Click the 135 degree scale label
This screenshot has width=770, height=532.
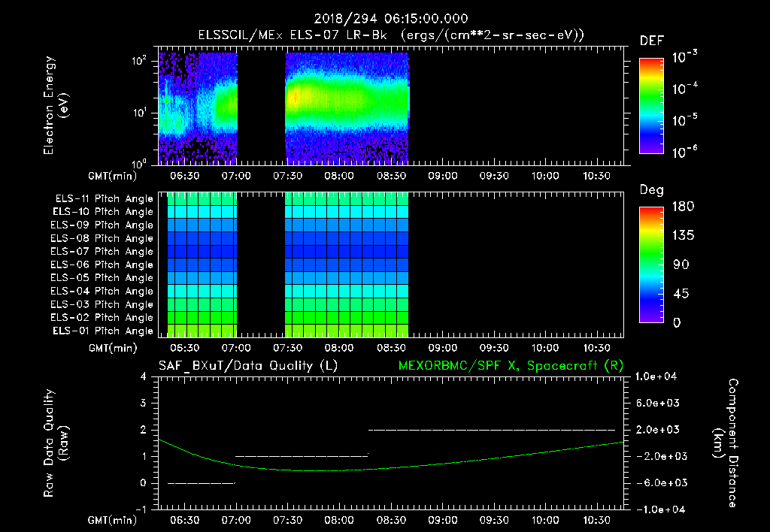click(x=683, y=236)
